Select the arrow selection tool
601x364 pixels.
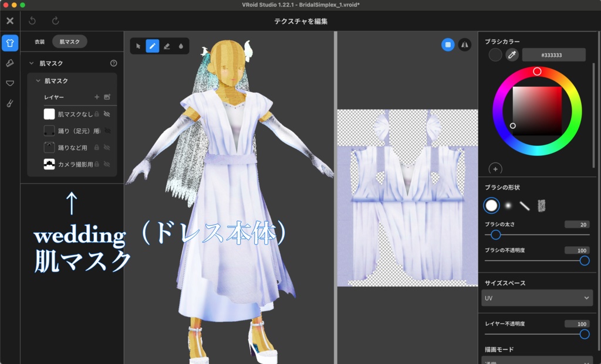[138, 46]
